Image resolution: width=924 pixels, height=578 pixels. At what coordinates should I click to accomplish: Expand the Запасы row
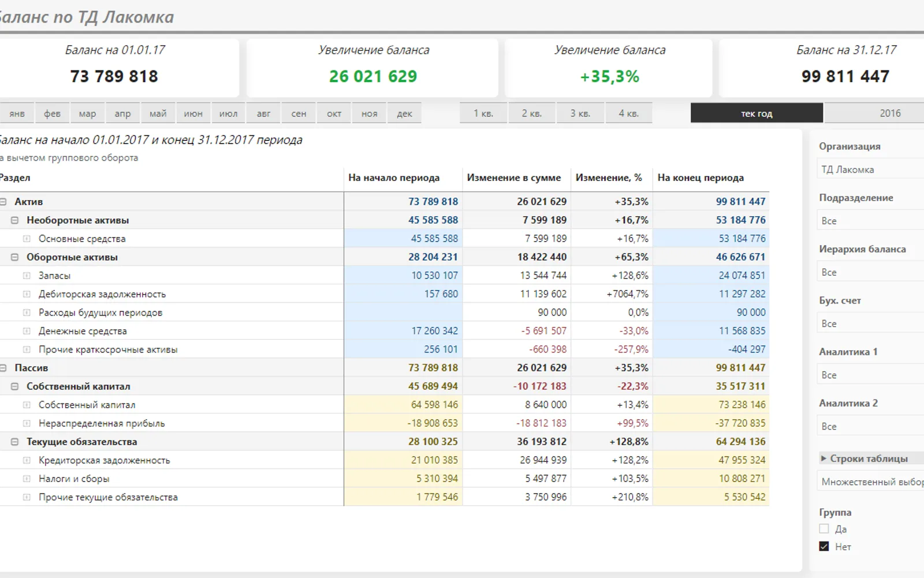click(27, 276)
